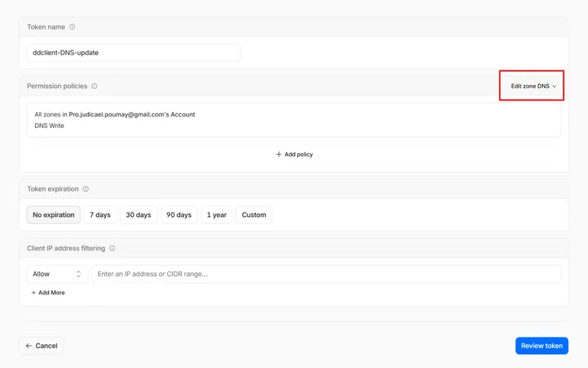
Task: Click the All zones policy text
Action: (115, 114)
